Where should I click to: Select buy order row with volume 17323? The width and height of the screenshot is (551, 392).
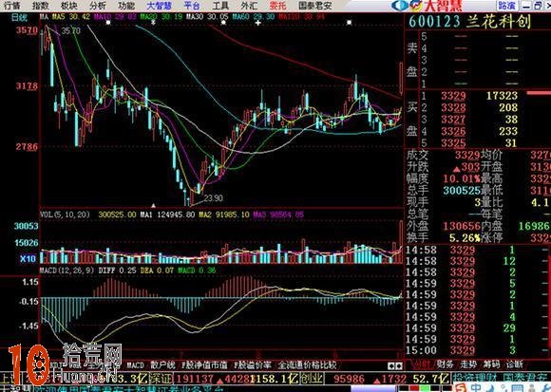pos(479,96)
